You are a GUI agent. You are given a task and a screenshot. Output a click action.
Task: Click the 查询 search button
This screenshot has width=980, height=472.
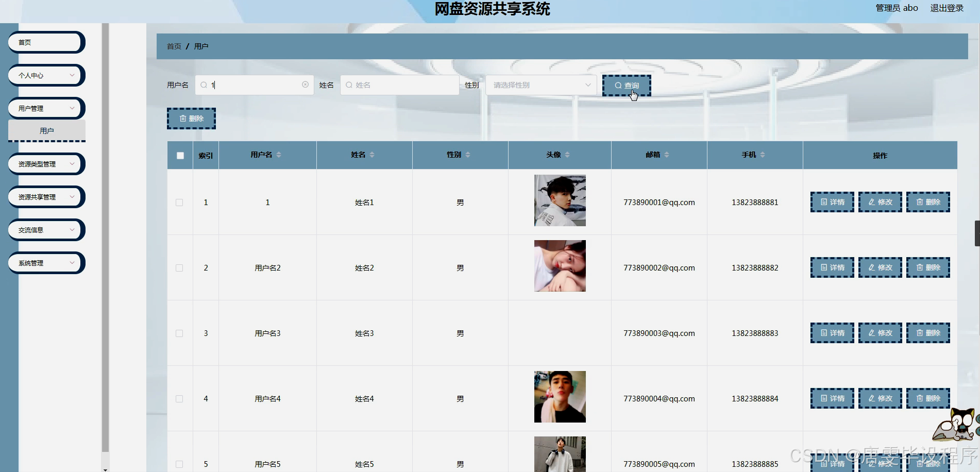627,86
